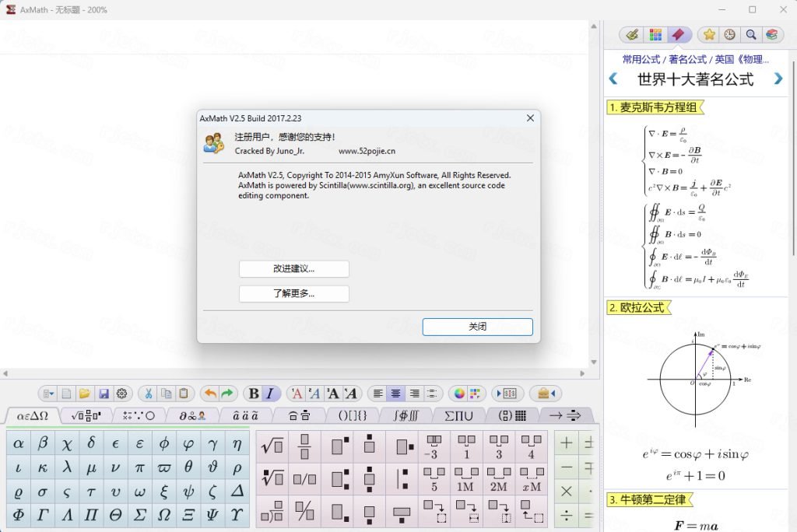Select font style 1 red A
This screenshot has width=797, height=532.
[297, 394]
